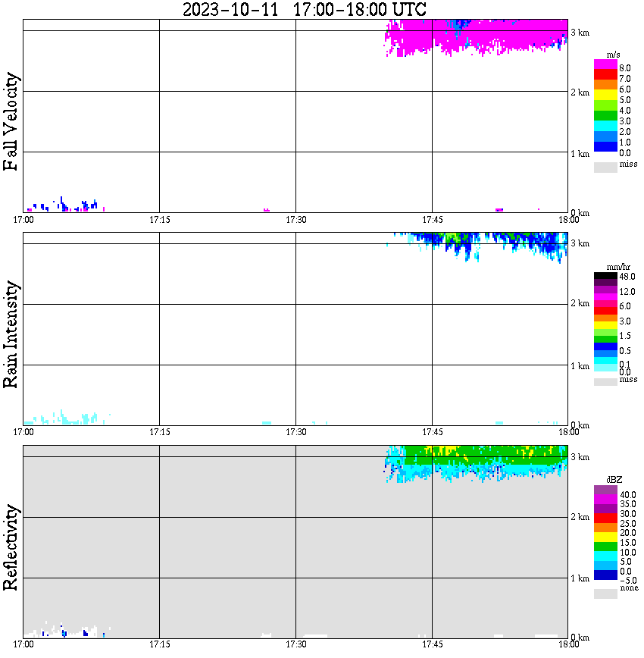This screenshot has width=644, height=658.
Task: Click the orange 20.0 swatch in the dBZ legend
Action: coord(605,528)
